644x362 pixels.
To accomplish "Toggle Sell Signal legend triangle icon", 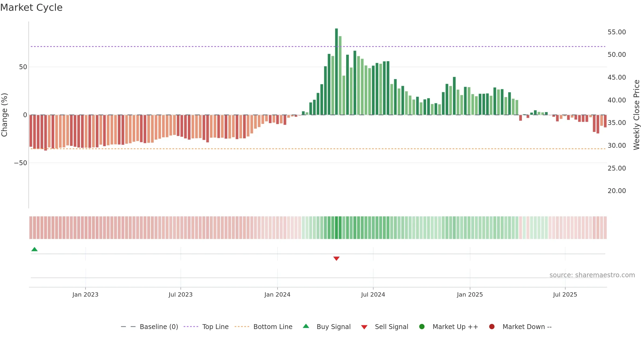I will coord(364,327).
